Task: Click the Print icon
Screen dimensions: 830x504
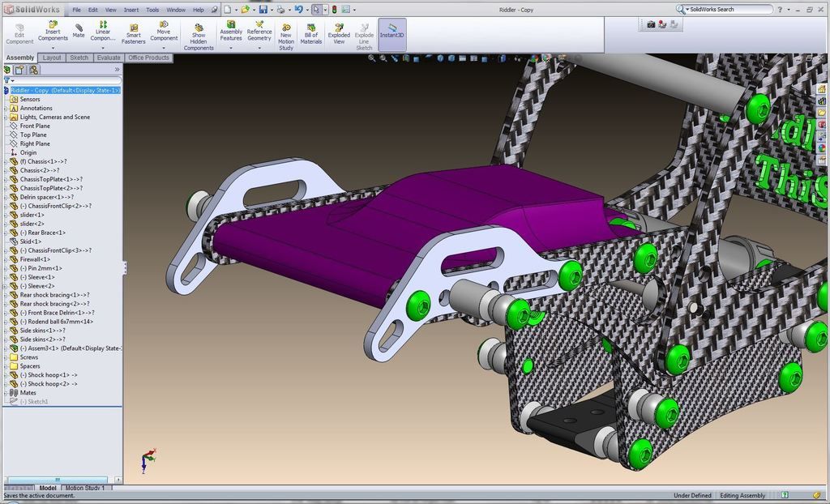Action: [280, 10]
